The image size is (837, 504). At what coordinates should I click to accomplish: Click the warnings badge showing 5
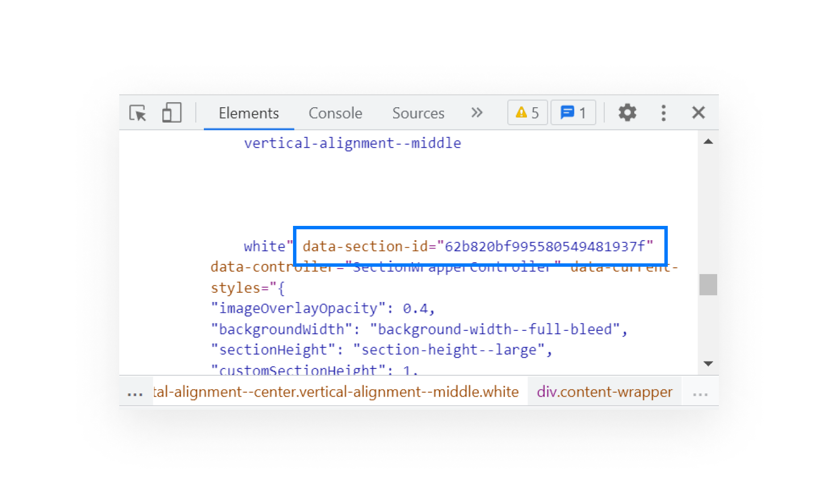(527, 112)
